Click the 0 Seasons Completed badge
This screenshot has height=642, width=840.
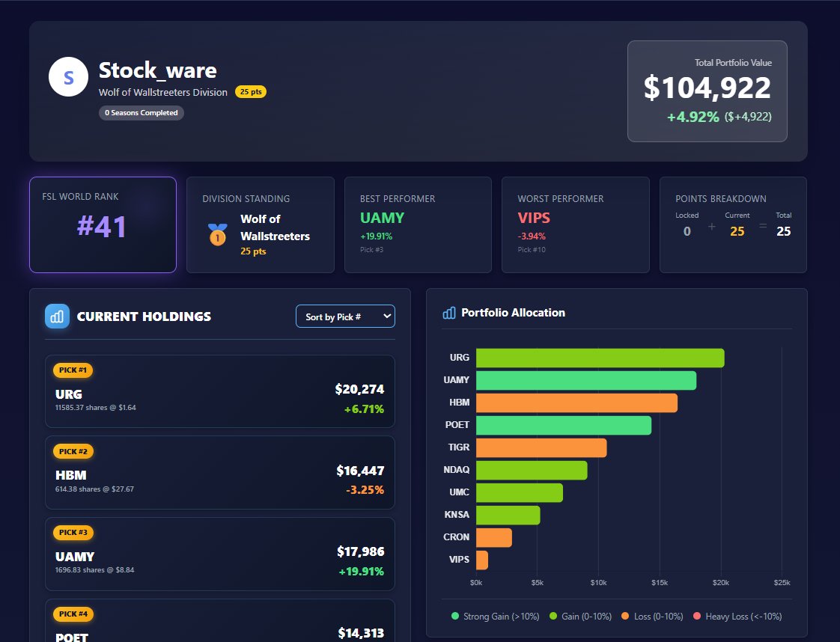pyautogui.click(x=141, y=113)
